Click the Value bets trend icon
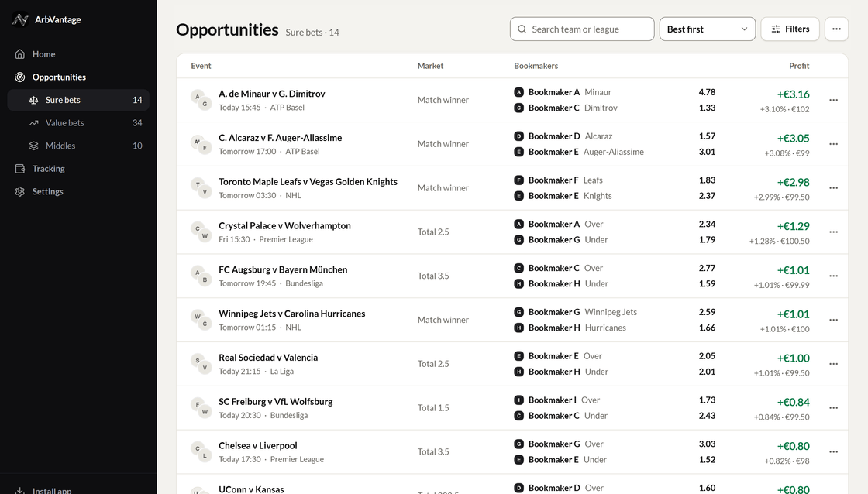The image size is (868, 494). point(34,123)
